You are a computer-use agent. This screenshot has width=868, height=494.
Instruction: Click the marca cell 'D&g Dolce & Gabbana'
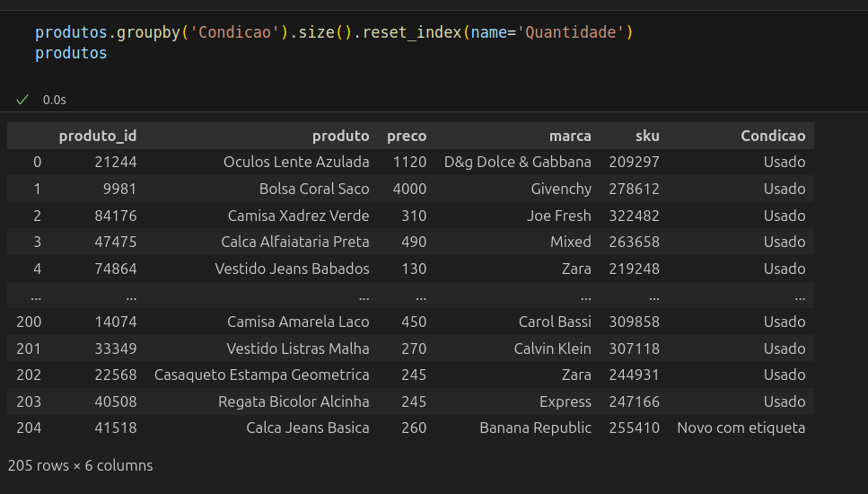(518, 162)
